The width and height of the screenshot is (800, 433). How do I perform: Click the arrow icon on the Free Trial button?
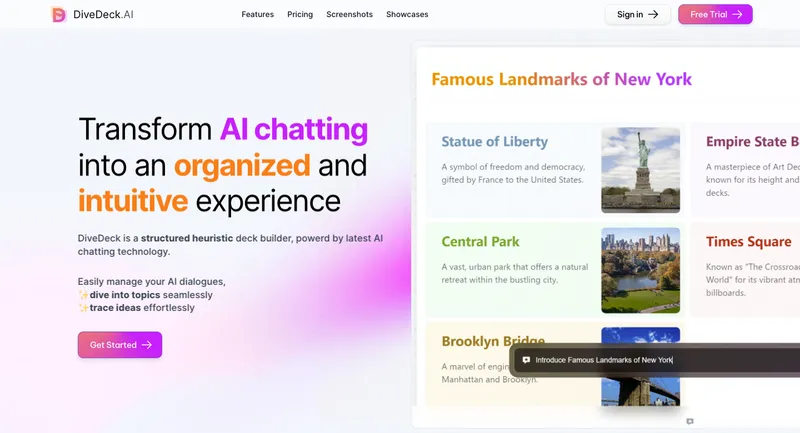(737, 15)
